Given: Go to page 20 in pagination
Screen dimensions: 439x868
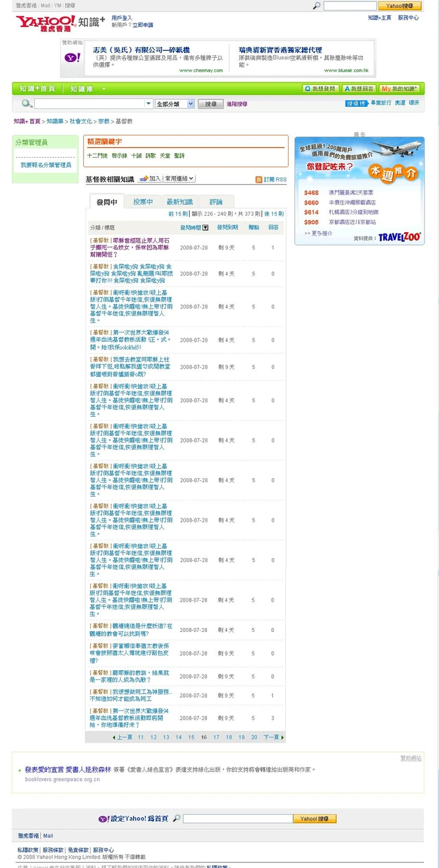Looking at the screenshot, I should pyautogui.click(x=254, y=737).
